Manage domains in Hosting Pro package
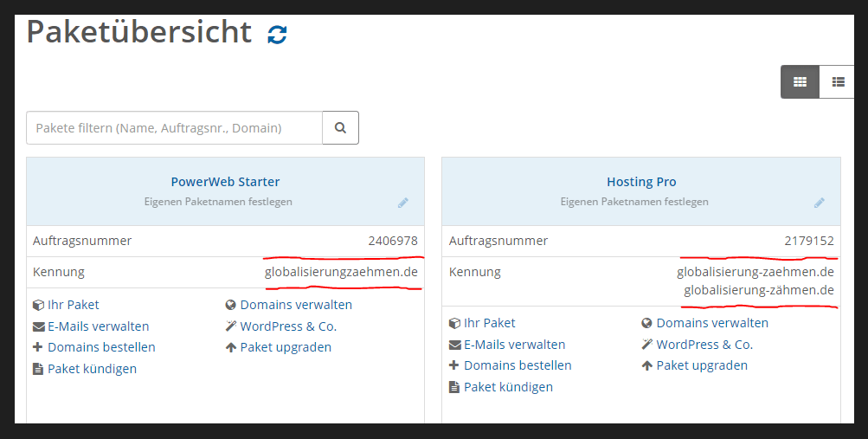 coord(712,323)
